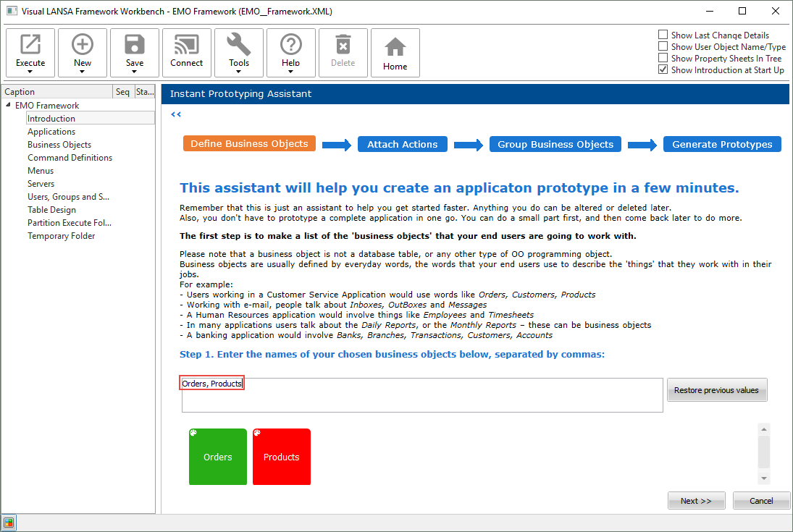Select the green Orders tile
Image resolution: width=793 pixels, height=532 pixels.
point(218,457)
